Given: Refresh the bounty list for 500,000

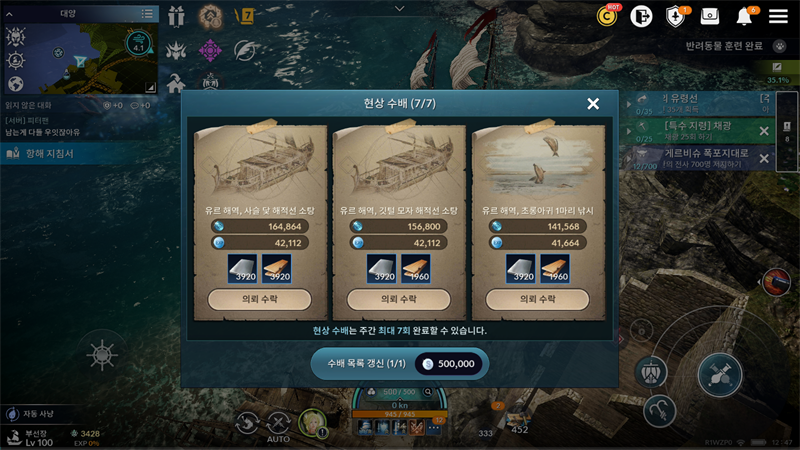Looking at the screenshot, I should 400,364.
